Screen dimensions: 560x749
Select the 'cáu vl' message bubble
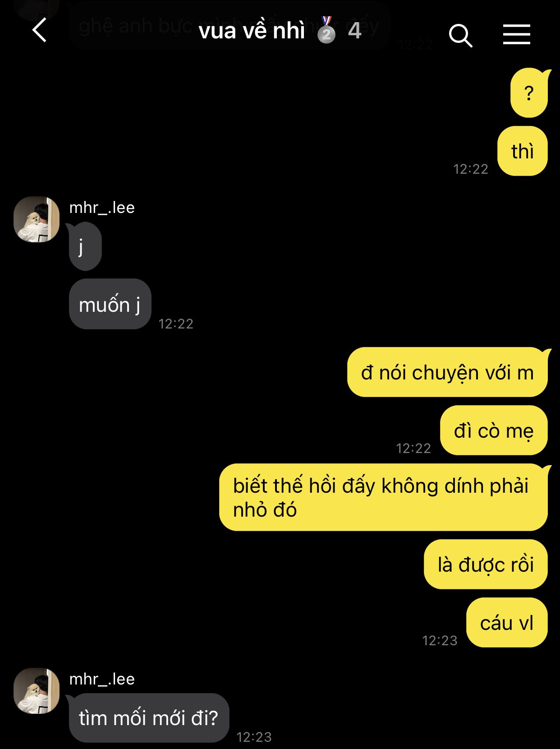coord(507,623)
